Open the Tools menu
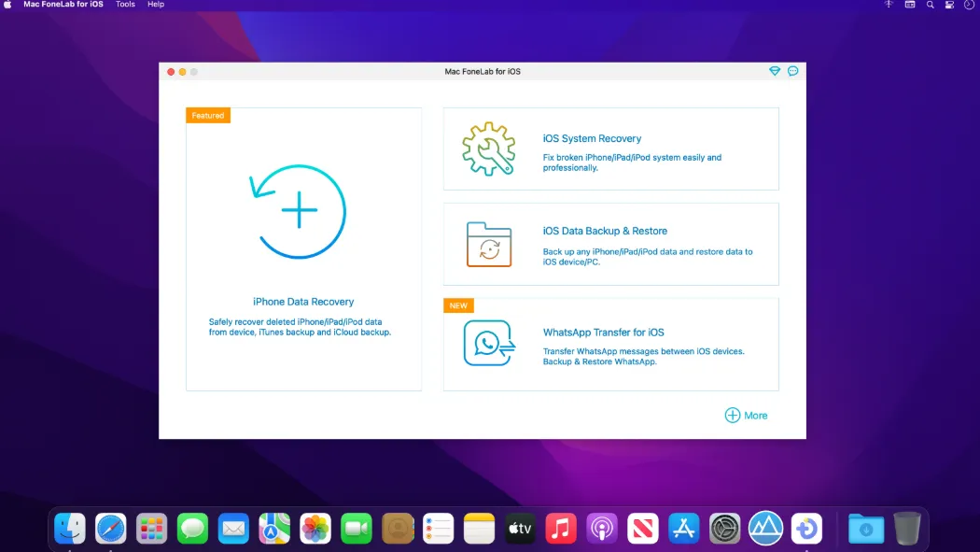 (x=125, y=5)
